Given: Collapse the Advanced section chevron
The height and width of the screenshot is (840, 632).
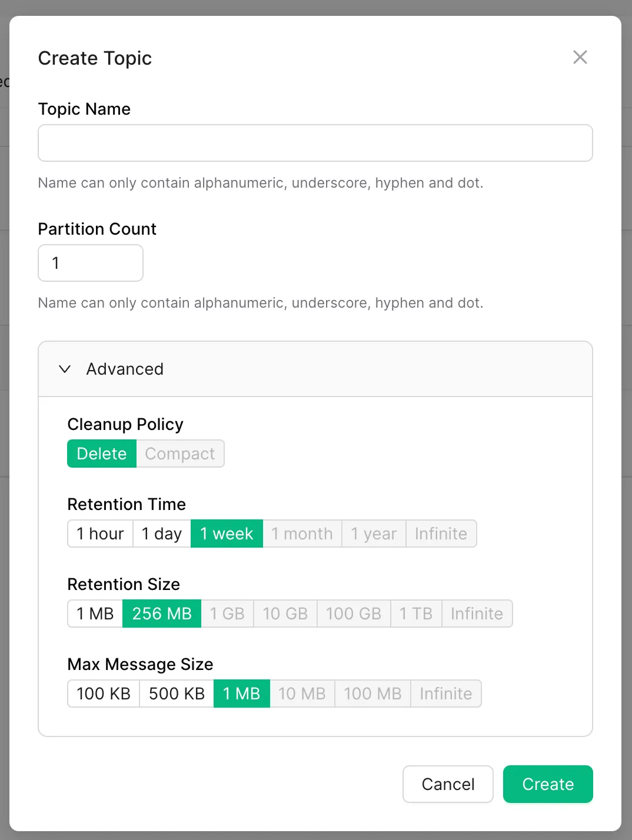Looking at the screenshot, I should coord(65,369).
